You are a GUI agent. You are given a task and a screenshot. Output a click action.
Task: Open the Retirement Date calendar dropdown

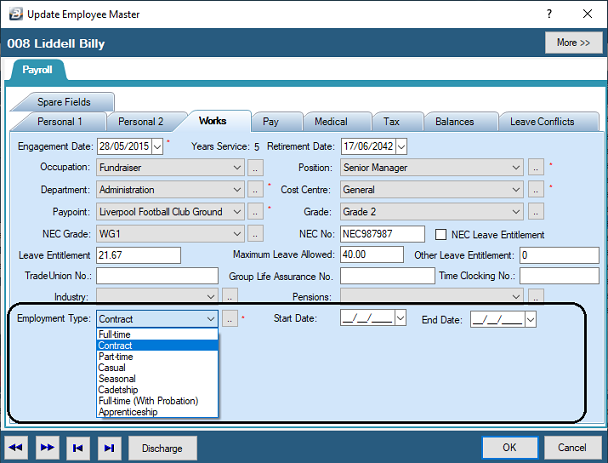401,147
